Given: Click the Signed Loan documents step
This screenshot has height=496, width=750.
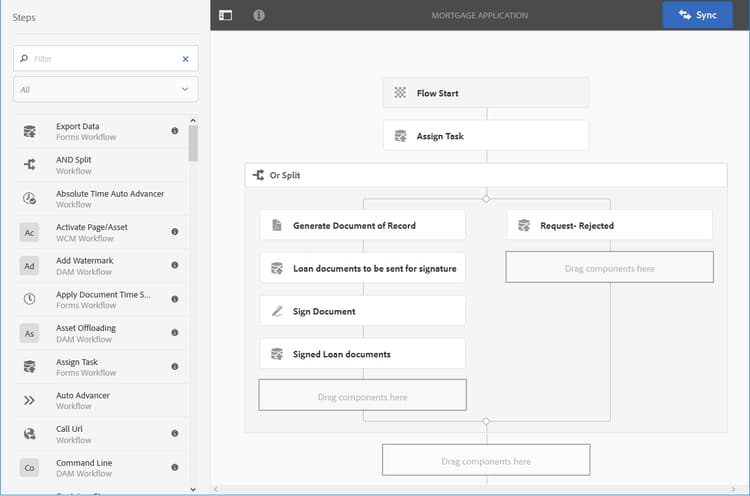Looking at the screenshot, I should [x=363, y=354].
